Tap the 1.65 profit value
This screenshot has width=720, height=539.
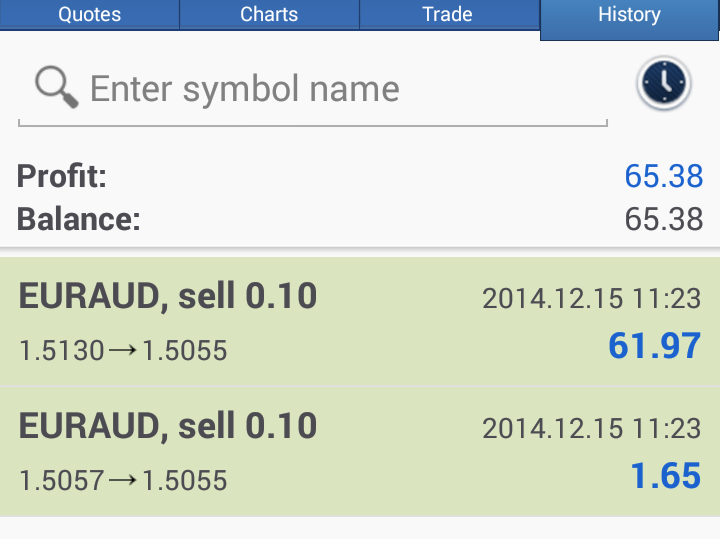[x=666, y=476]
